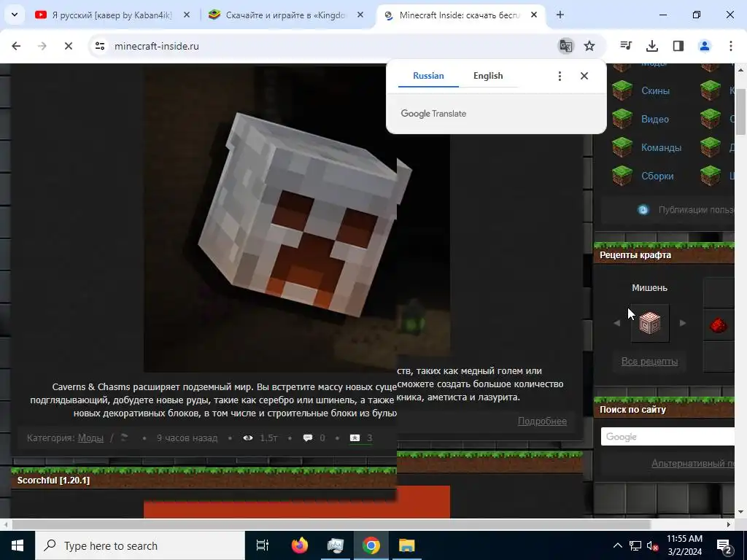This screenshot has height=560, width=747.
Task: Open a new browser tab
Action: coord(560,15)
